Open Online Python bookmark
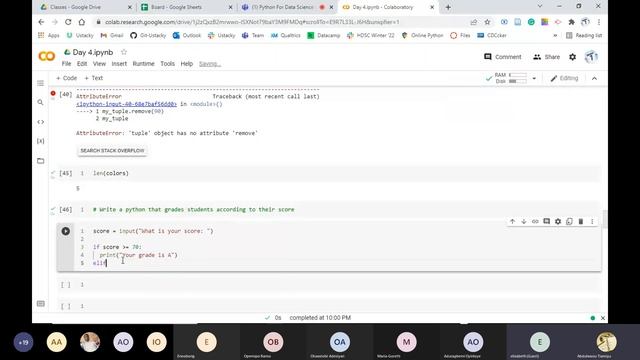640x360 pixels. (422, 36)
